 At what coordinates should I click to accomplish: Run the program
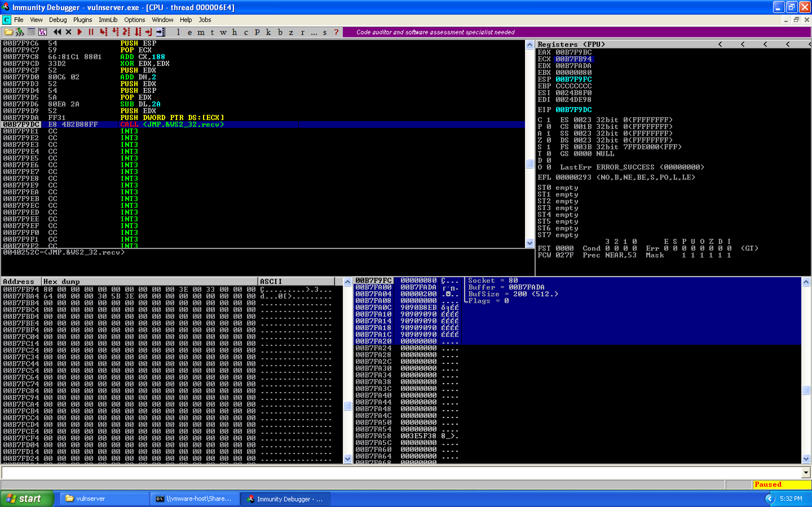pyautogui.click(x=80, y=32)
